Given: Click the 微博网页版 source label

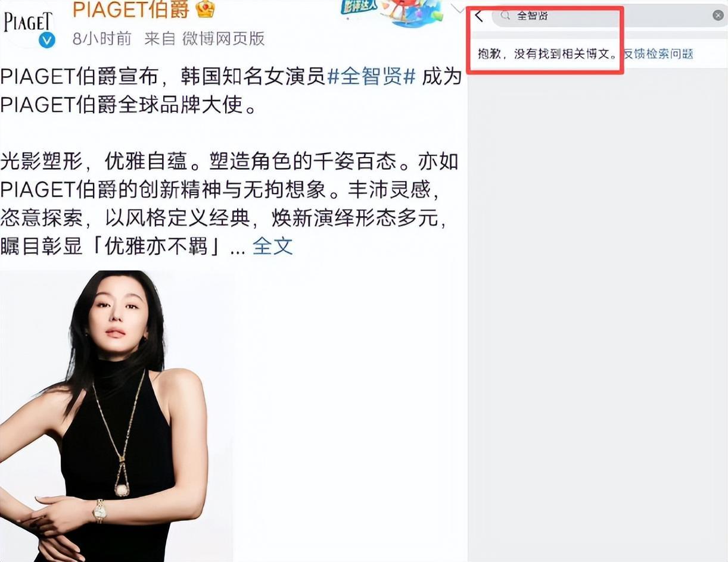Looking at the screenshot, I should click(x=223, y=39).
